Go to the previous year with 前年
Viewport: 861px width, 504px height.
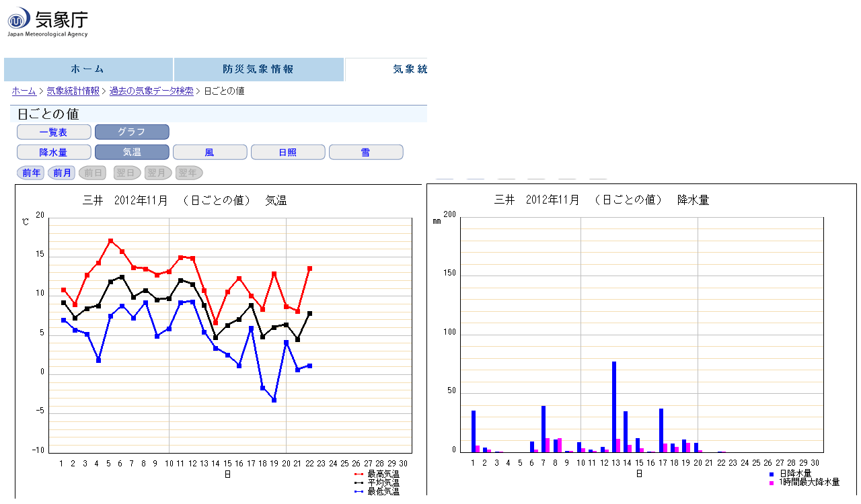click(x=30, y=173)
